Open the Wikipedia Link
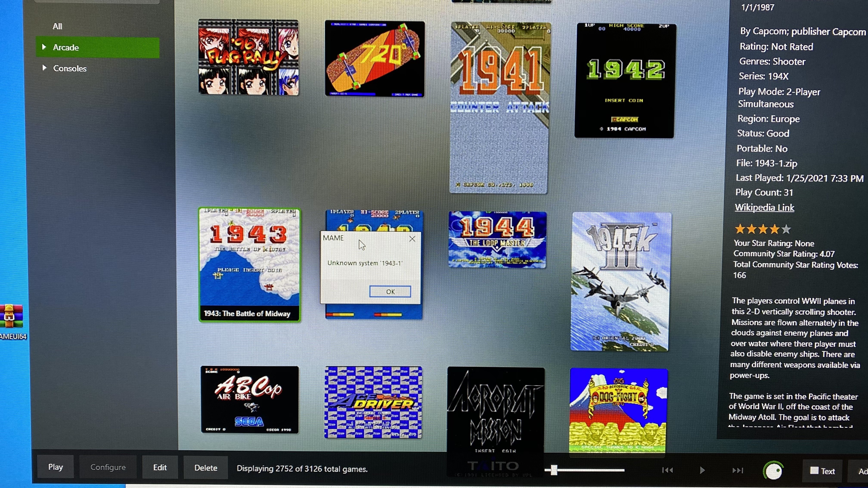The image size is (868, 488). (x=764, y=207)
